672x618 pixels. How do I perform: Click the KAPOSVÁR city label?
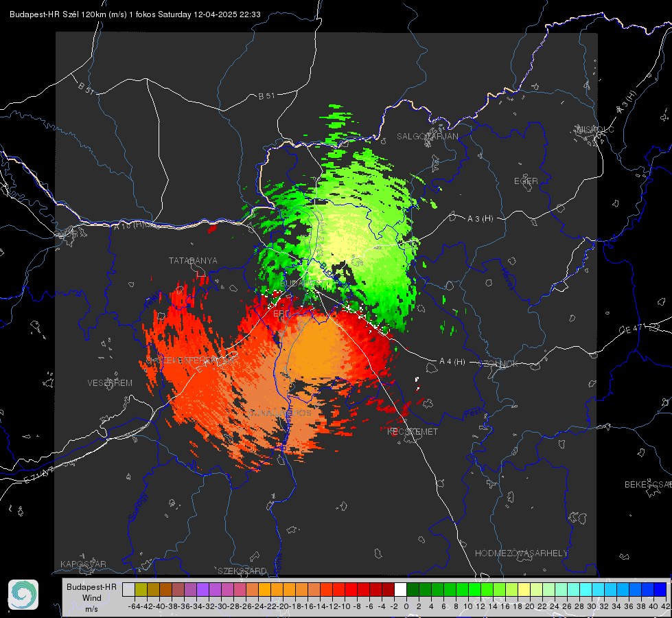pyautogui.click(x=83, y=564)
